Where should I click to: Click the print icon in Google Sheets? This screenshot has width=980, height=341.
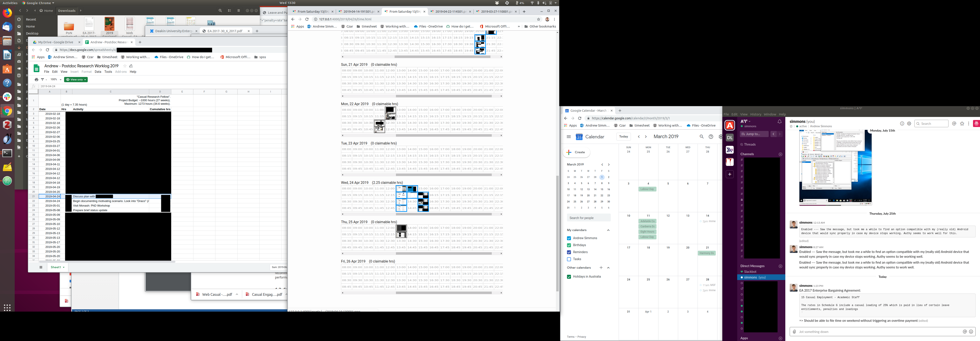36,79
